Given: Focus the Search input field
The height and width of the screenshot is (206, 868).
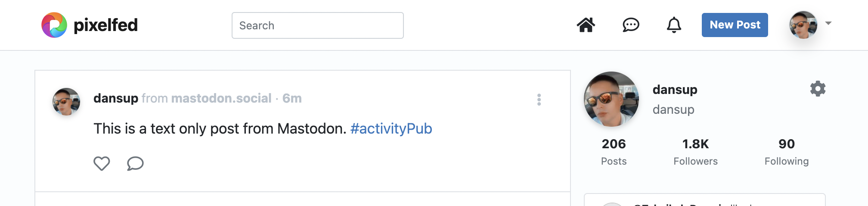Looking at the screenshot, I should click(318, 25).
